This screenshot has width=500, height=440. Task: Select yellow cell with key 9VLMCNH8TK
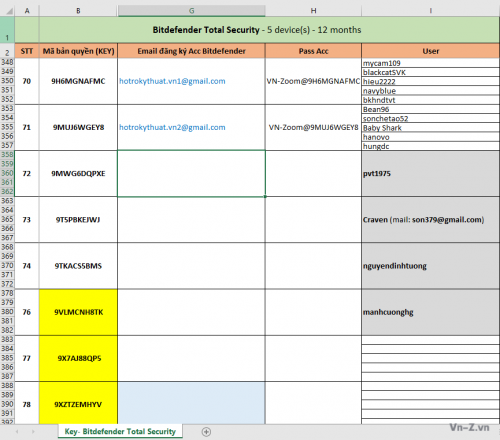78,312
